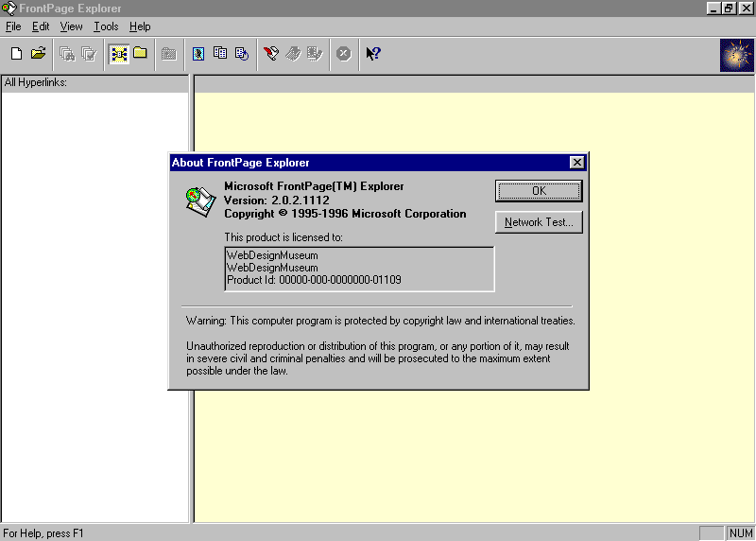Open the Help menu

click(140, 26)
